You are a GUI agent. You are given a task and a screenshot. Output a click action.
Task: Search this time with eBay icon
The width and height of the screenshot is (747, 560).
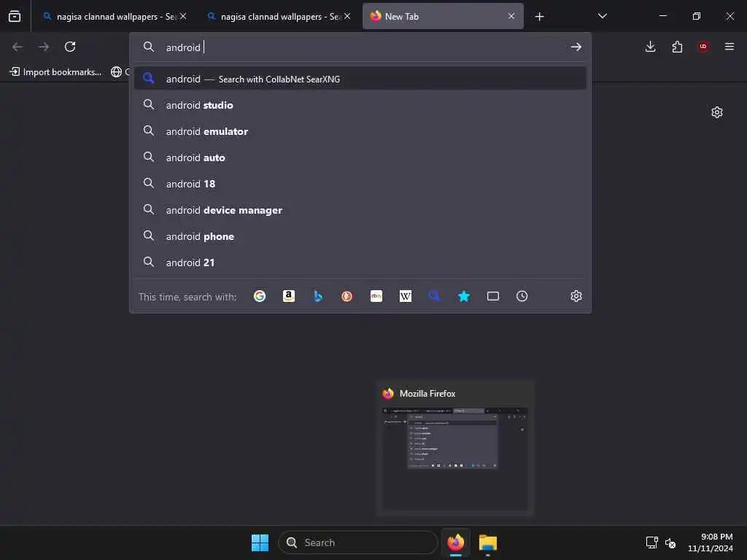coord(376,296)
